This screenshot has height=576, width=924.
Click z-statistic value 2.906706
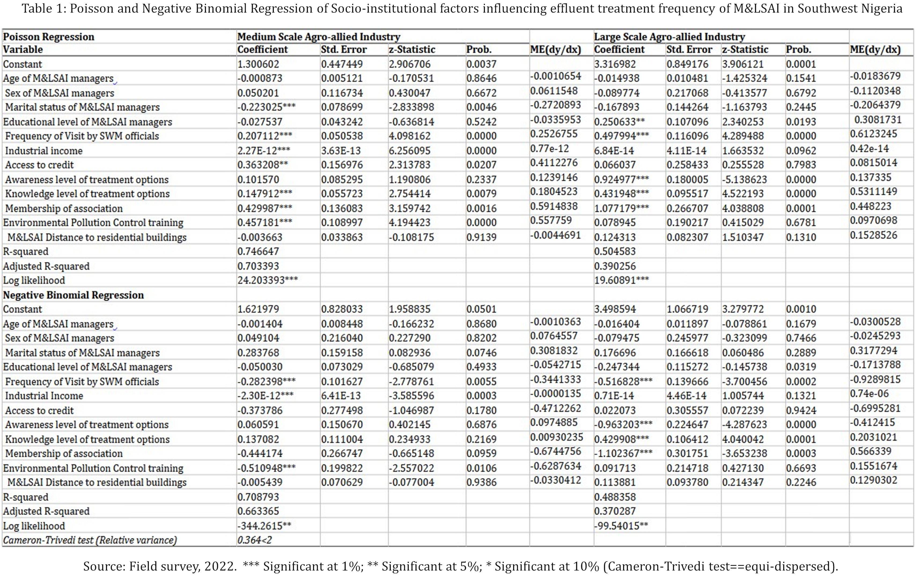[410, 64]
